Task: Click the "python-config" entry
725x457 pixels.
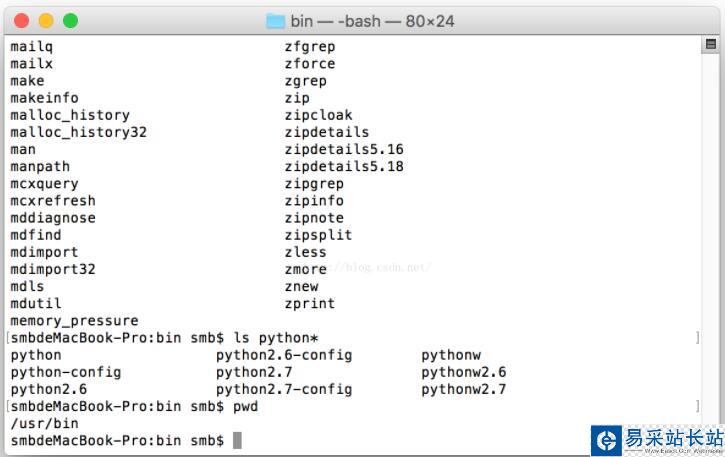Action: point(66,372)
